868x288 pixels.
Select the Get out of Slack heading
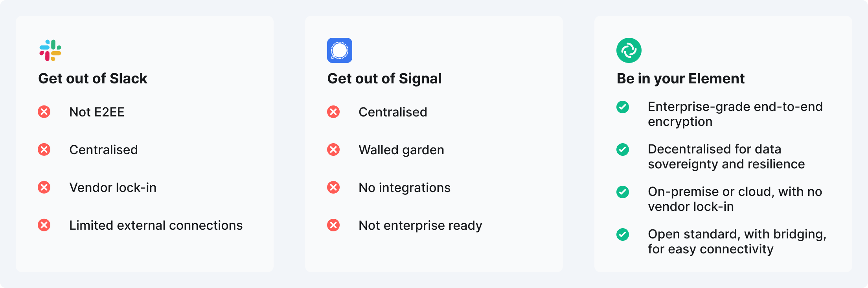click(93, 79)
